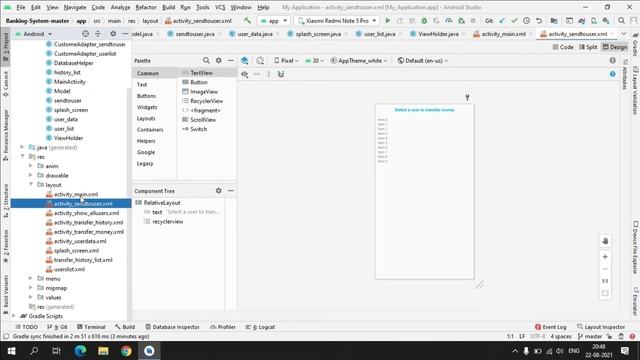
Task: Toggle view options eye icon
Action: (244, 74)
